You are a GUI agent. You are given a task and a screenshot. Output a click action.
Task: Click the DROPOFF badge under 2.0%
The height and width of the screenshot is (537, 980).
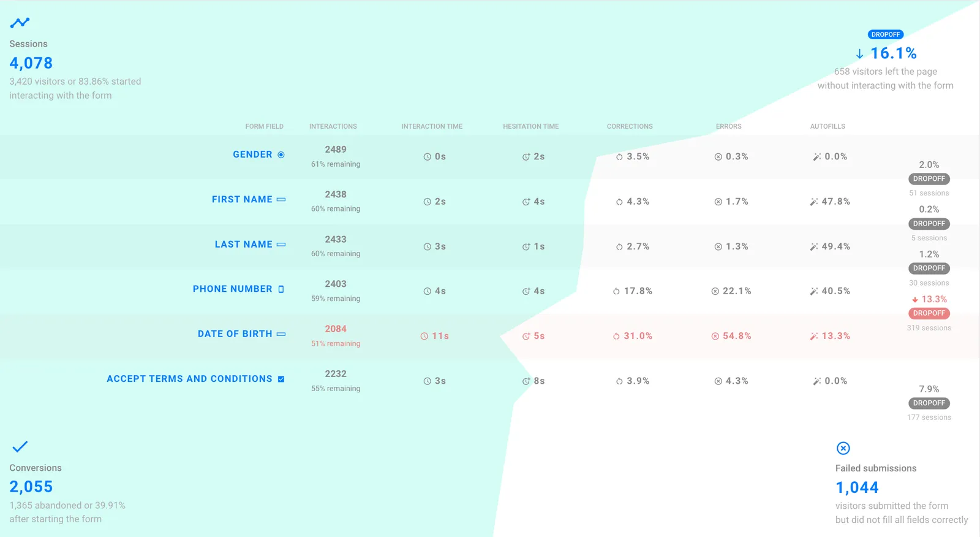point(929,179)
